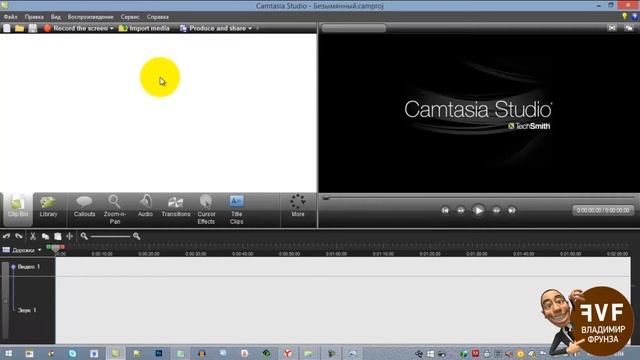Click the timeline zoom slider
The width and height of the screenshot is (640, 360).
110,236
